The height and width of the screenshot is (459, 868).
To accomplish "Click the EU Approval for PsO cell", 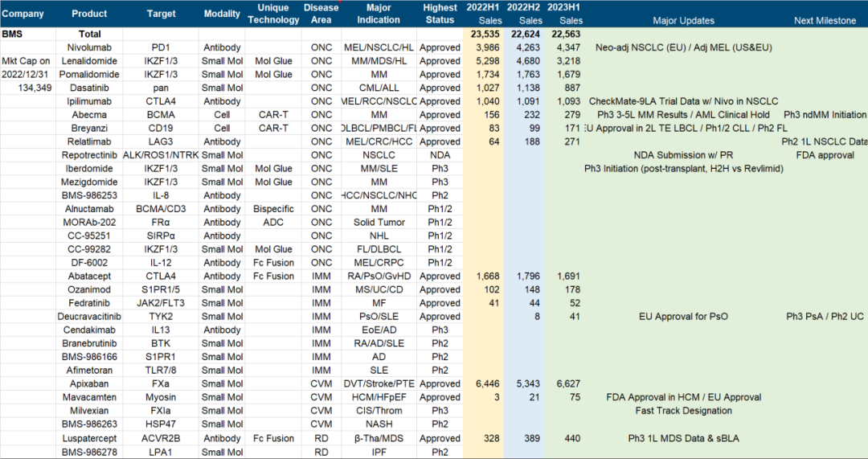I will 684,317.
